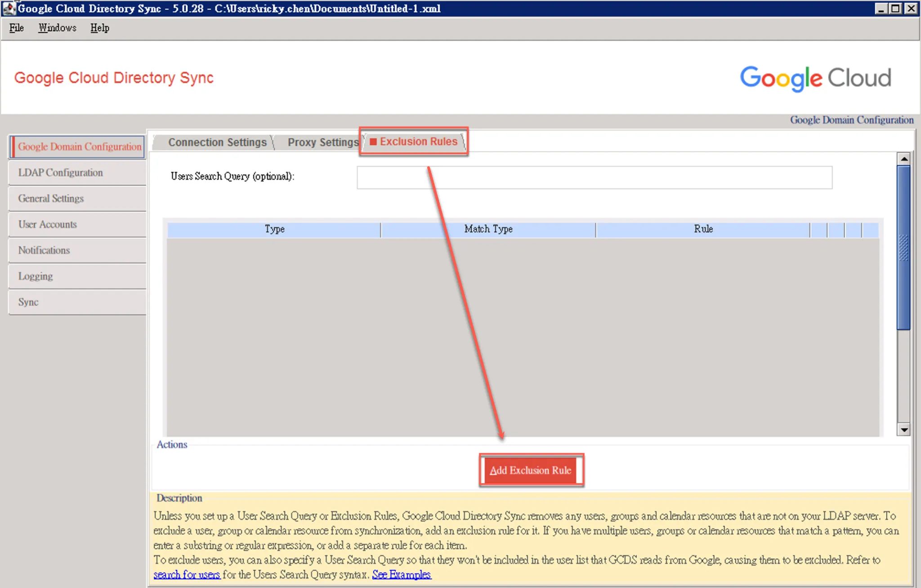Open Logging section
Screen dimensions: 921x588
coord(77,276)
